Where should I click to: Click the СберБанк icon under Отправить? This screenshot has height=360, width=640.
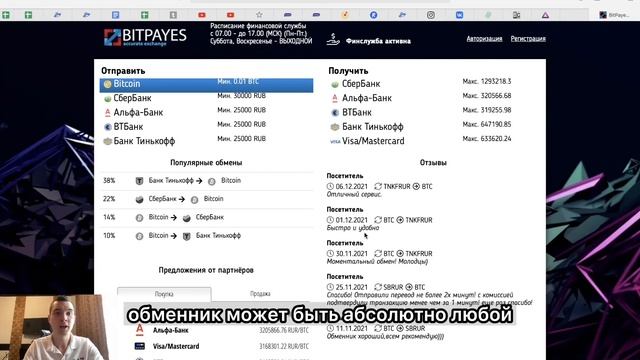coord(107,99)
